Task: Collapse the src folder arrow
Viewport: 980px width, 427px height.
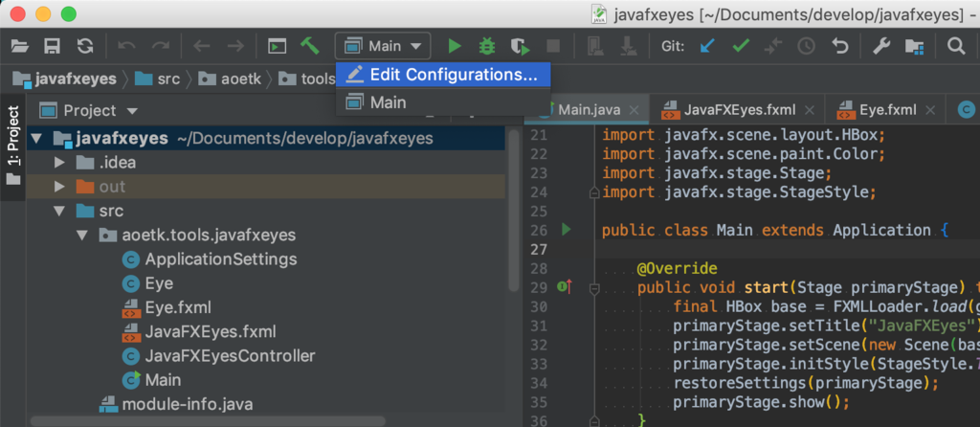Action: click(x=60, y=211)
